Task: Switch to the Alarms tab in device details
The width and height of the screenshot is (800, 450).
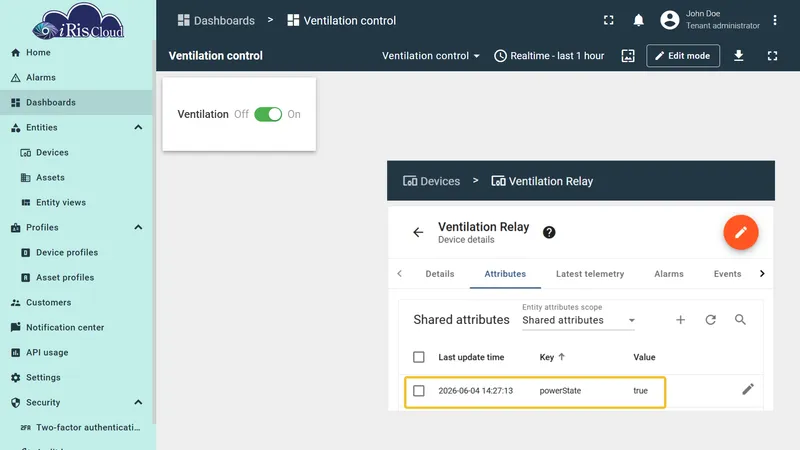Action: (x=669, y=274)
